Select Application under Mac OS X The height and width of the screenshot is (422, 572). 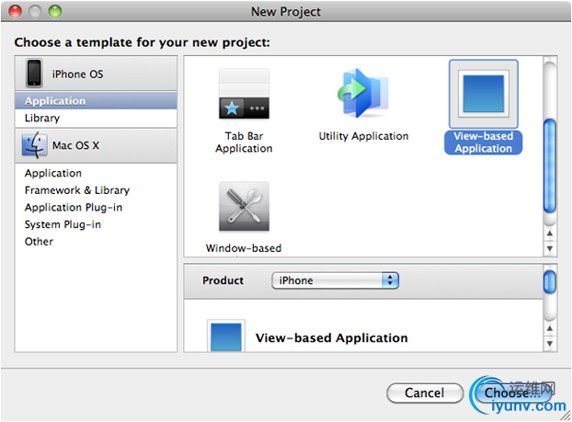(96, 173)
